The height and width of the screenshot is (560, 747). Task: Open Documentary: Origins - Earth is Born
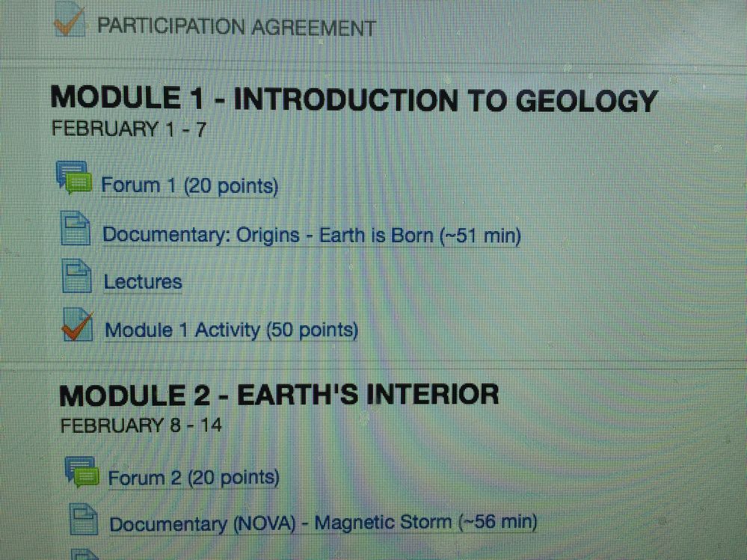tap(312, 235)
